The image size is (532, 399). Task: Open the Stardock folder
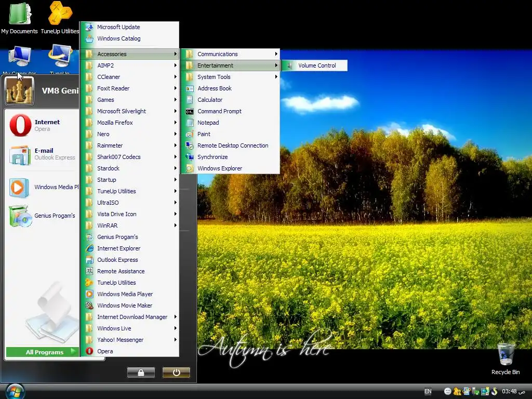129,168
